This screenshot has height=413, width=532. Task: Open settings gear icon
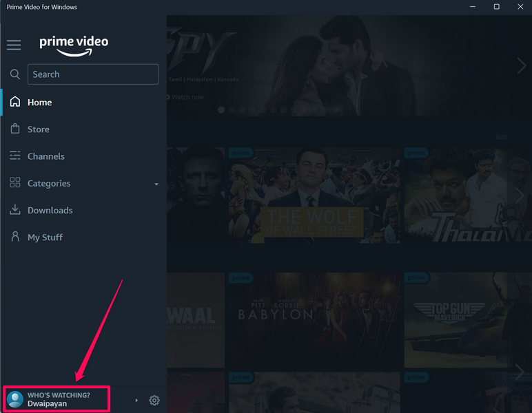point(154,401)
